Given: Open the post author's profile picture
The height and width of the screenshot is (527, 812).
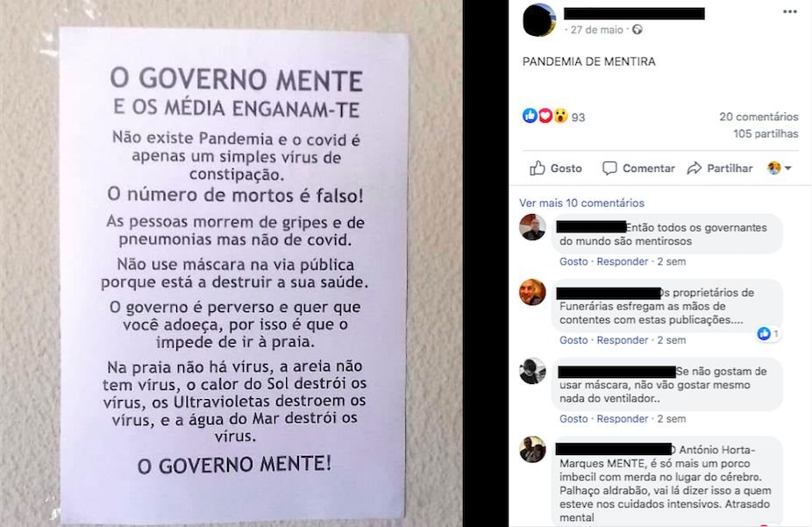Looking at the screenshot, I should click(x=539, y=19).
